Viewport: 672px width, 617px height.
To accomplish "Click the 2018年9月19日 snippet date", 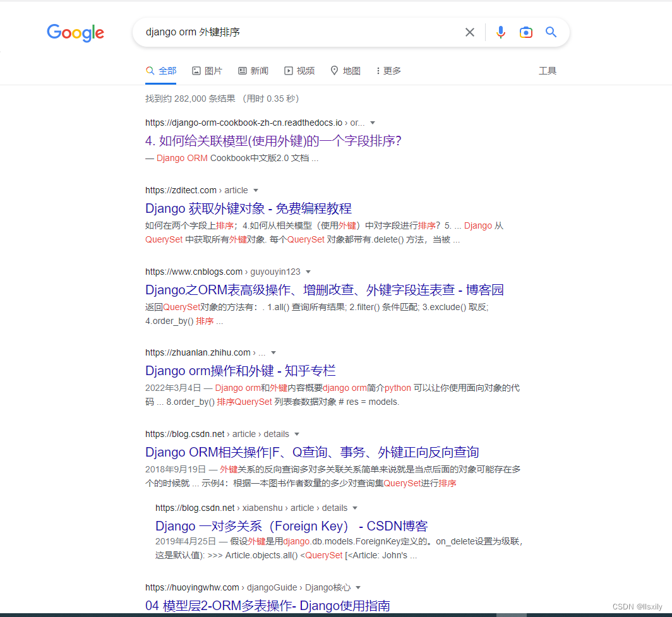I will tap(176, 469).
